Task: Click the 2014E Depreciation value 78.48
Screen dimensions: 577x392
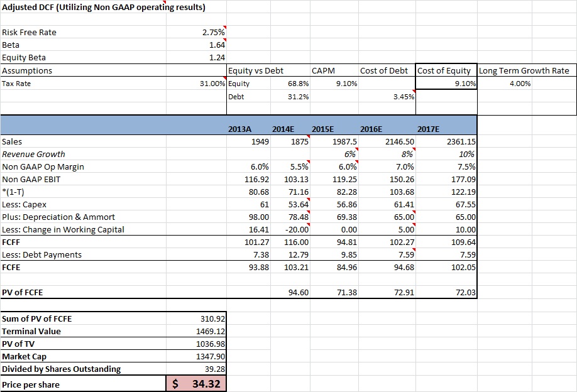Action: coord(290,217)
